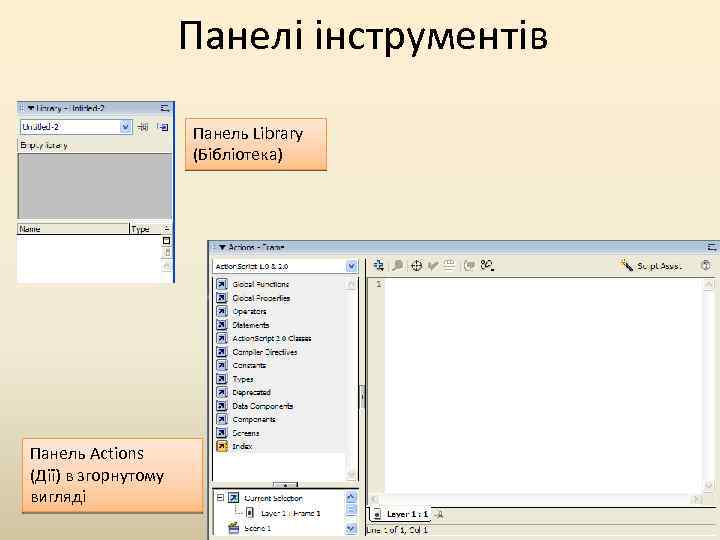Open the Actions panel options menu icon
720x540 pixels.
(712, 248)
